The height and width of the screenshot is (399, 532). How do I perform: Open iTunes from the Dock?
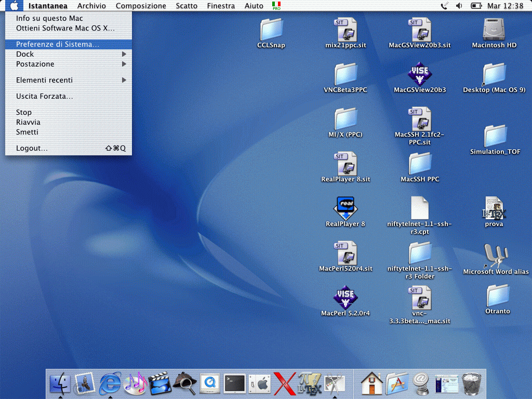tap(135, 383)
